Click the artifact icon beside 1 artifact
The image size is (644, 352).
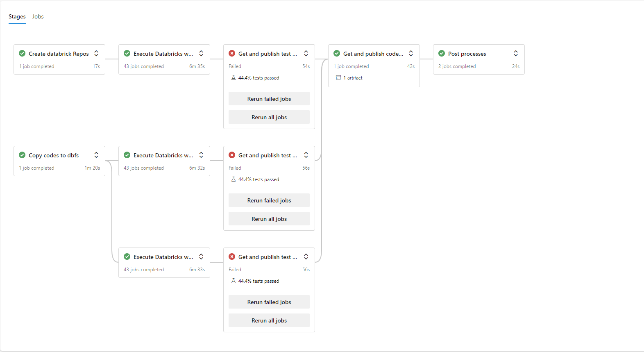[338, 77]
